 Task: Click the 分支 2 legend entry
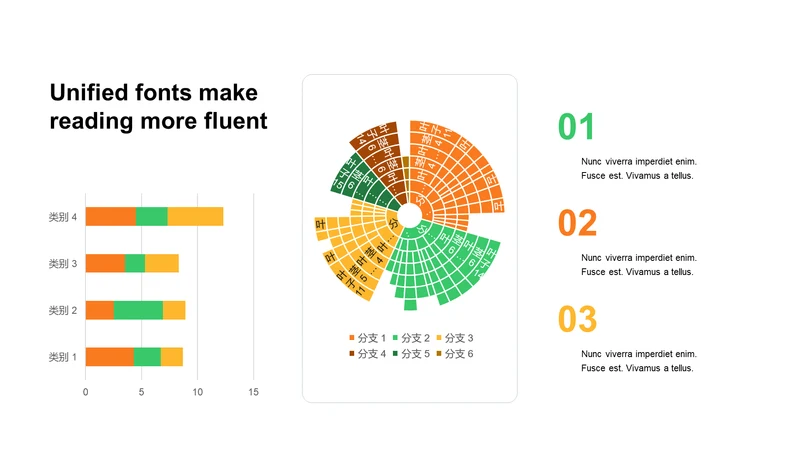411,338
